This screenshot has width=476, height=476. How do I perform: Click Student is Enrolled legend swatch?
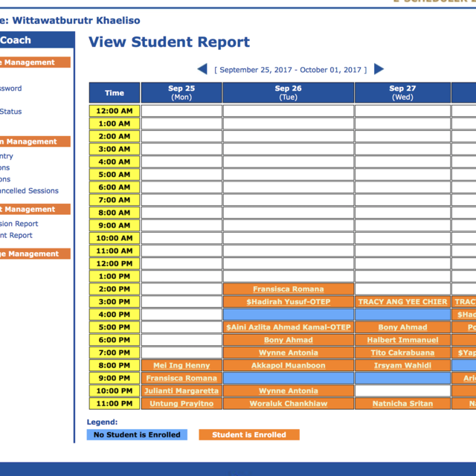[249, 434]
